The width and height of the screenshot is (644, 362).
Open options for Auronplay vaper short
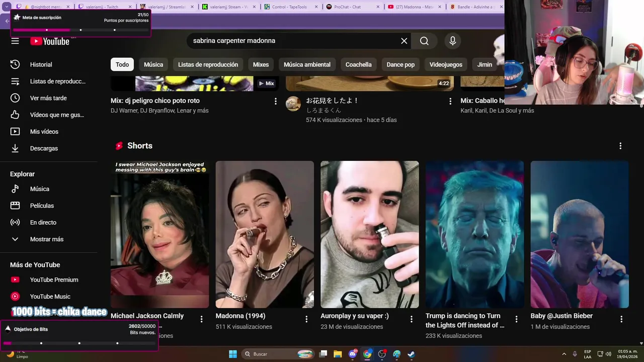click(411, 319)
